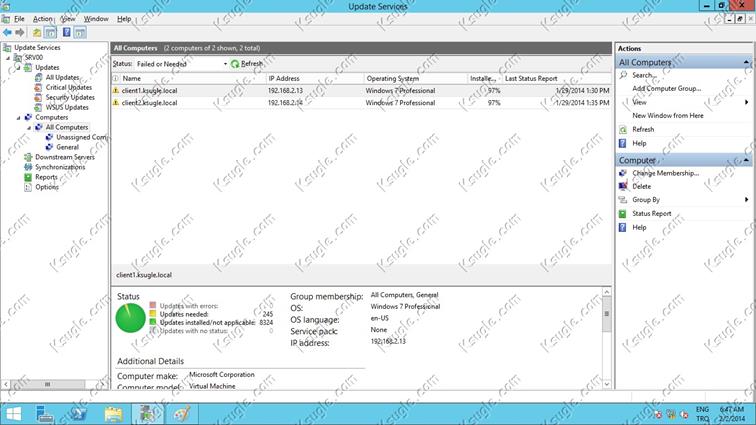Click the show/hide console tree toolbar icon
This screenshot has width=756, height=425.
pyautogui.click(x=50, y=32)
